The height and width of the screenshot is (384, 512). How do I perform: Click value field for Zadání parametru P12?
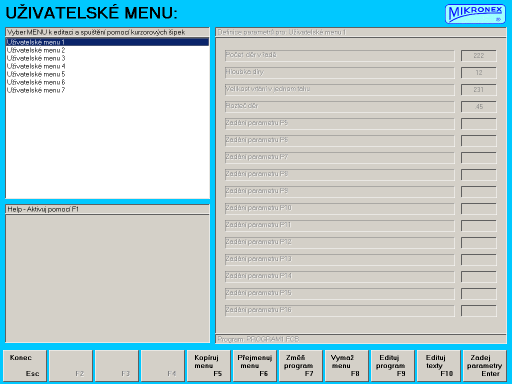click(x=479, y=243)
